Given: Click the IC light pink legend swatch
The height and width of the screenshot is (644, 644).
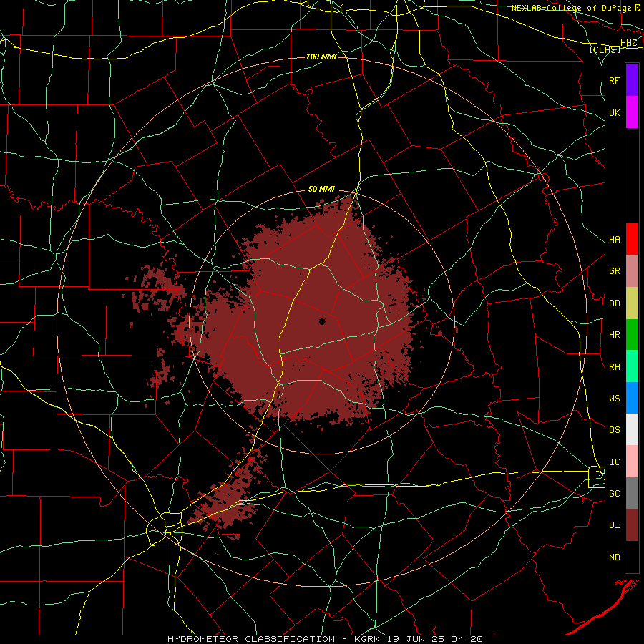Looking at the screenshot, I should (x=632, y=462).
